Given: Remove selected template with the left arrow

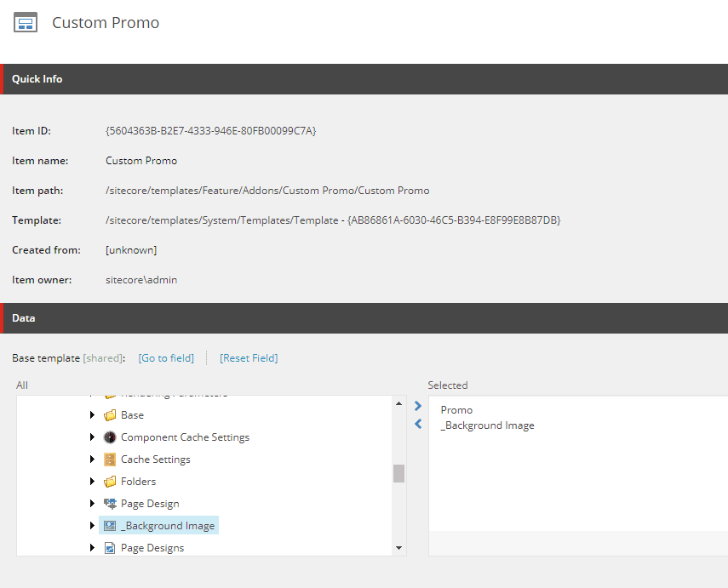Looking at the screenshot, I should (x=417, y=424).
